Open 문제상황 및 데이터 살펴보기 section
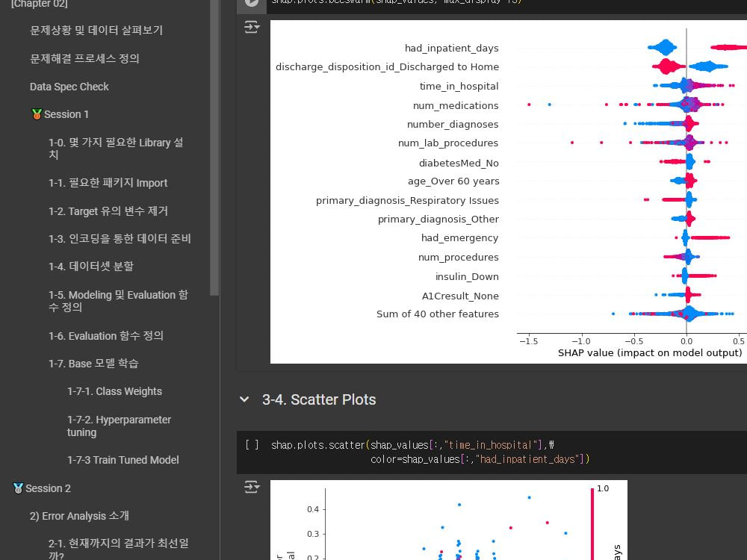747x560 pixels. (x=96, y=31)
